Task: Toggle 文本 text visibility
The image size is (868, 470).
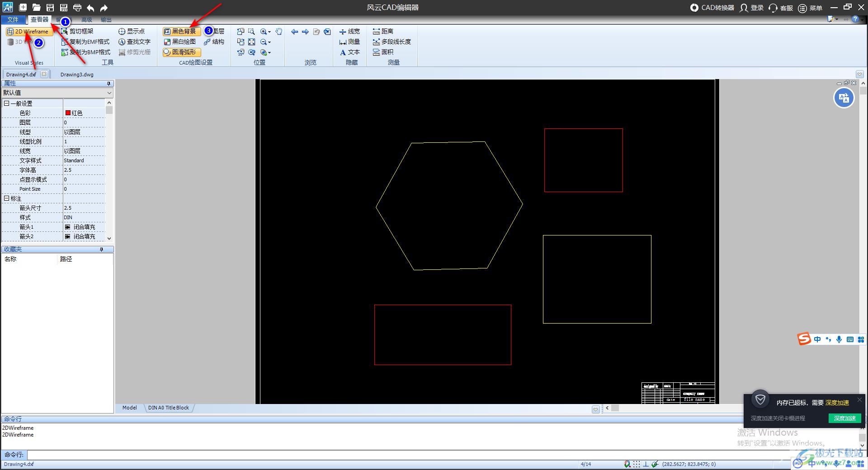Action: (349, 52)
